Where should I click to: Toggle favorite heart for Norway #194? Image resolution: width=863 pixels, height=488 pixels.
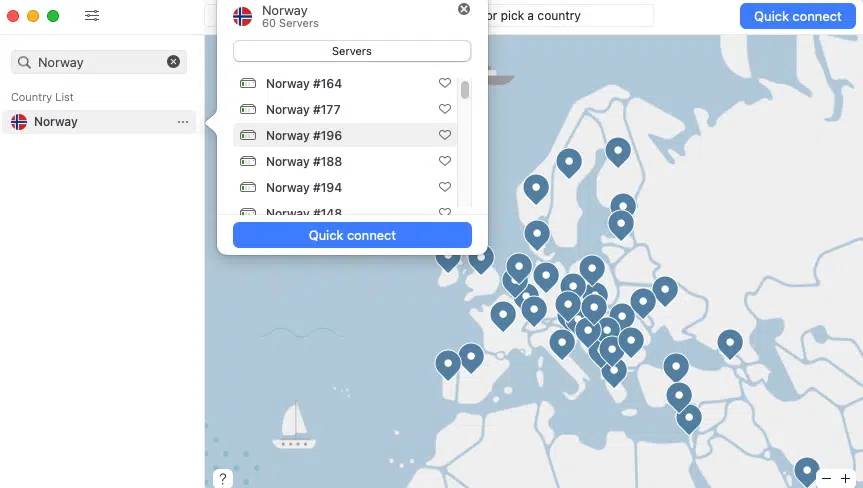[x=445, y=187]
